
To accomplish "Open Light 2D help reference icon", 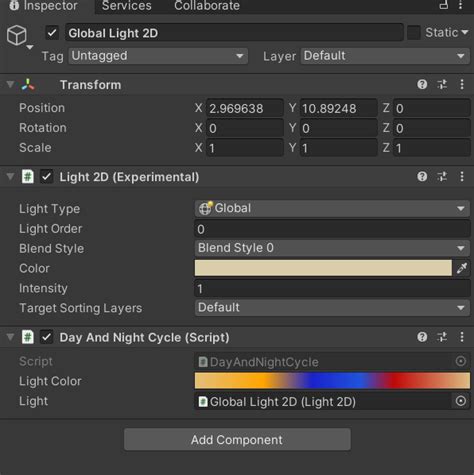I will click(422, 176).
